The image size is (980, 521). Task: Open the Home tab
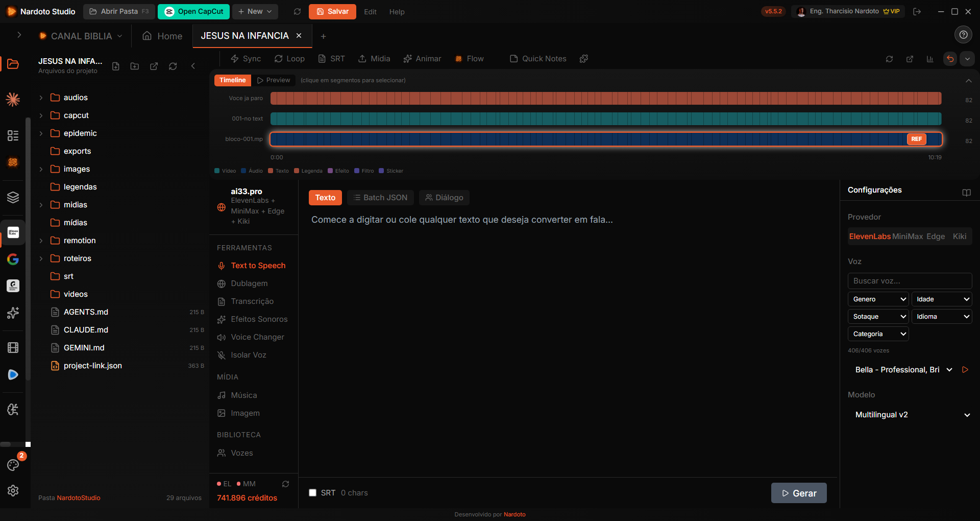pos(162,36)
